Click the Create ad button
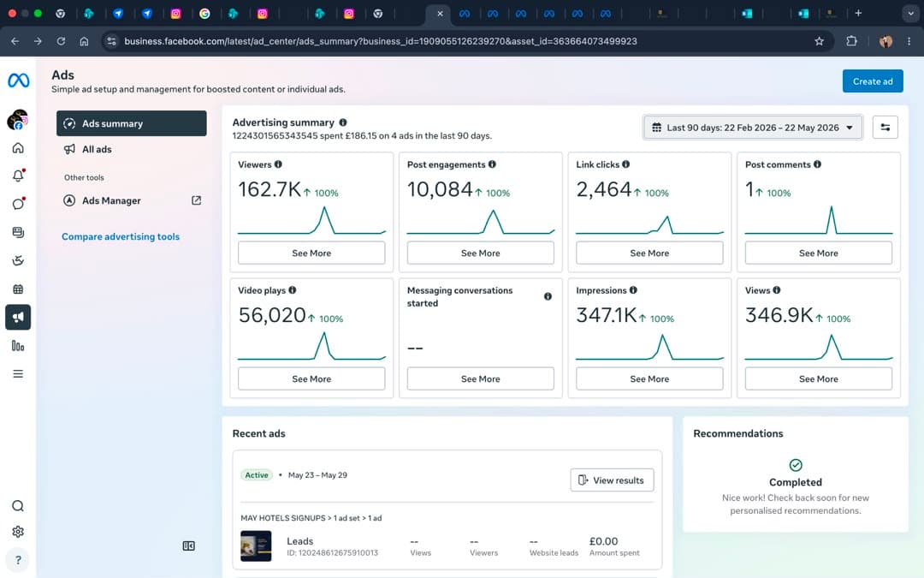The image size is (924, 578). tap(873, 81)
